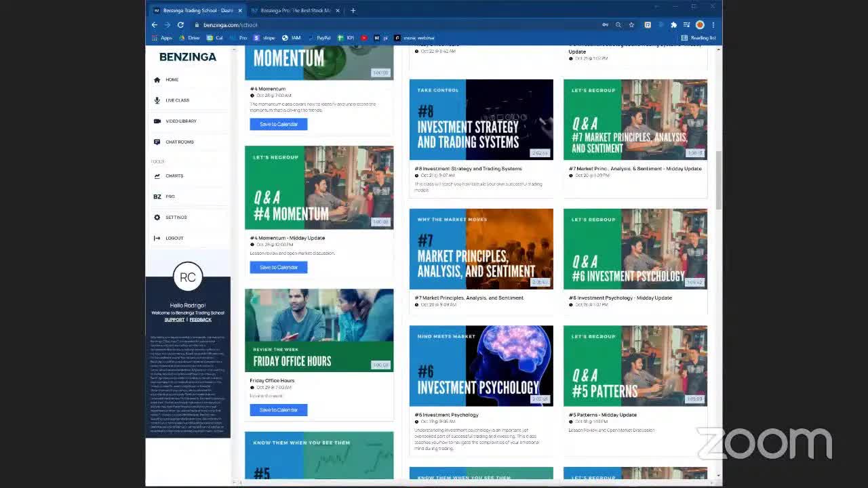Screen dimensions: 868x488
Task: Open Live Class via the microphone icon
Action: point(157,100)
